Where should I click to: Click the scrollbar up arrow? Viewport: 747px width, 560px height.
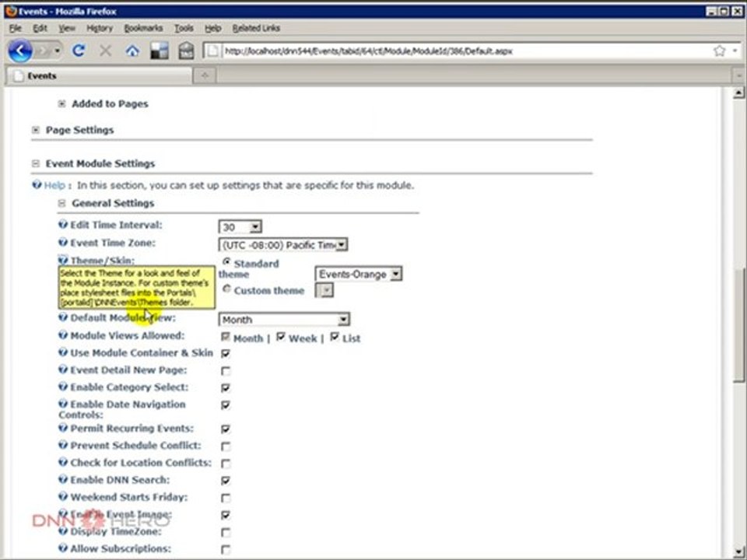[738, 93]
